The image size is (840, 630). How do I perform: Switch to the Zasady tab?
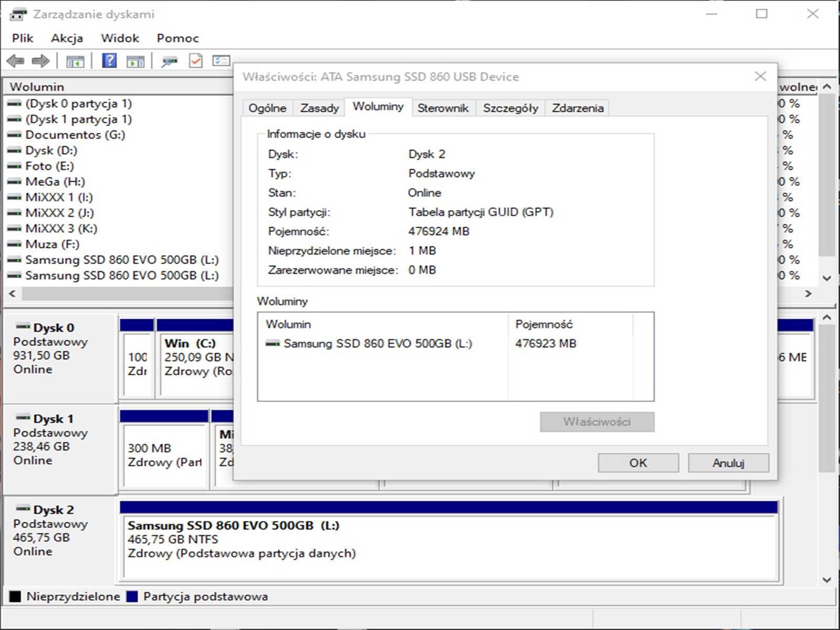tap(319, 108)
